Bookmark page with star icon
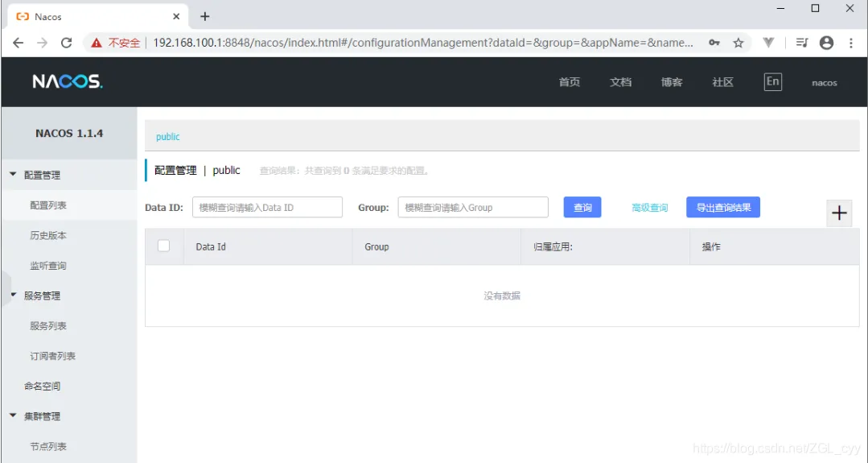868x463 pixels. click(738, 43)
